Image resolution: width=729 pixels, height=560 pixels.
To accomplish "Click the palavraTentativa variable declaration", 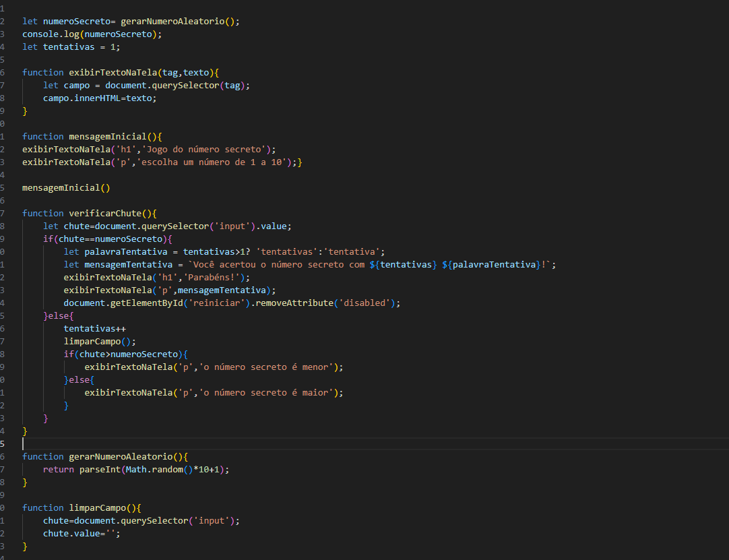I will point(126,251).
